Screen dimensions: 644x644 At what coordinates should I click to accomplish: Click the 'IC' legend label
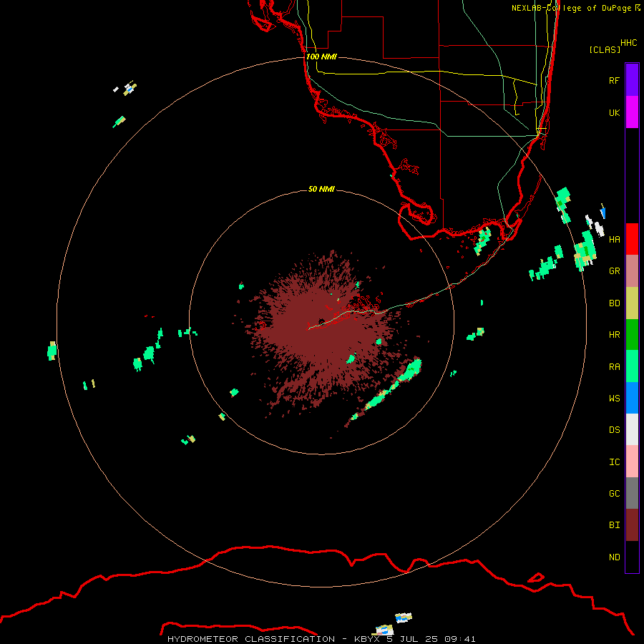coord(614,462)
